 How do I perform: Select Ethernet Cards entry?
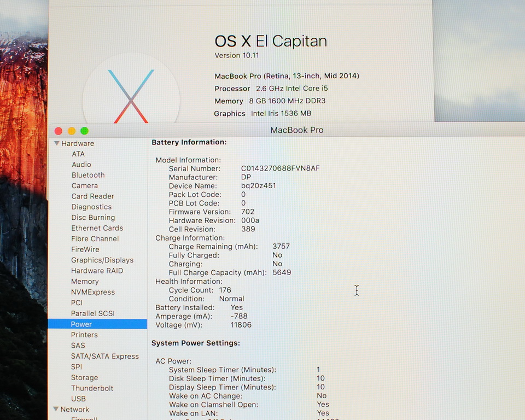click(97, 228)
